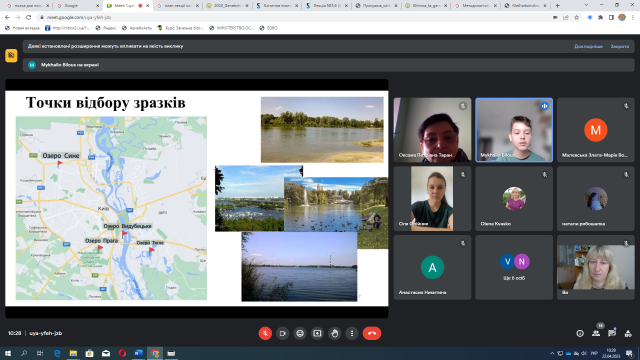Image resolution: width=640 pixels, height=360 pixels.
Task: Open the activities icon at bottom right
Action: (628, 333)
